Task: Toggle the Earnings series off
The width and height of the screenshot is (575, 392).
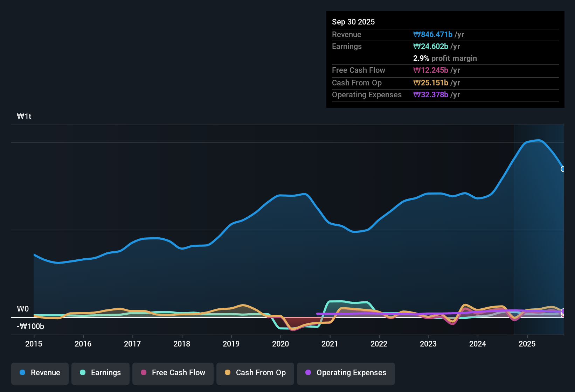Action: 101,373
